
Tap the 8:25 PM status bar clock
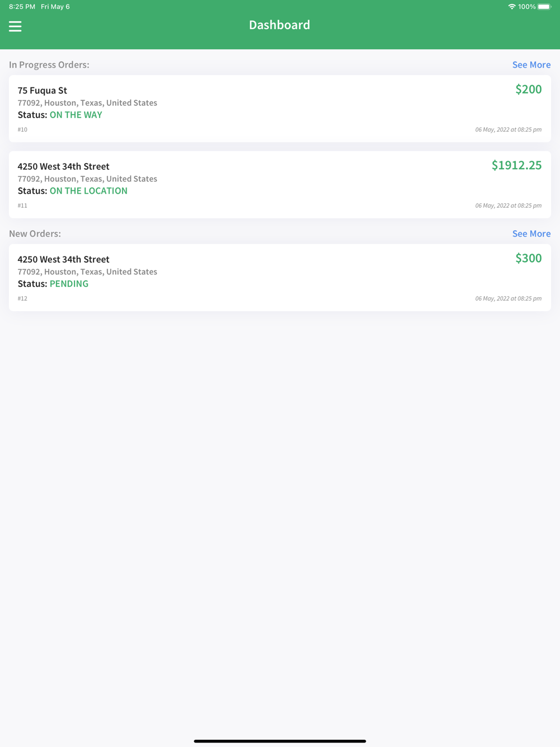point(22,7)
